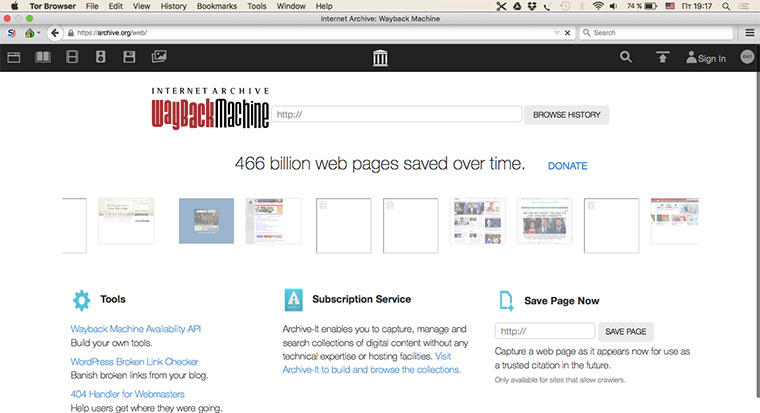Open the View menu
The width and height of the screenshot is (760, 413).
pos(141,6)
